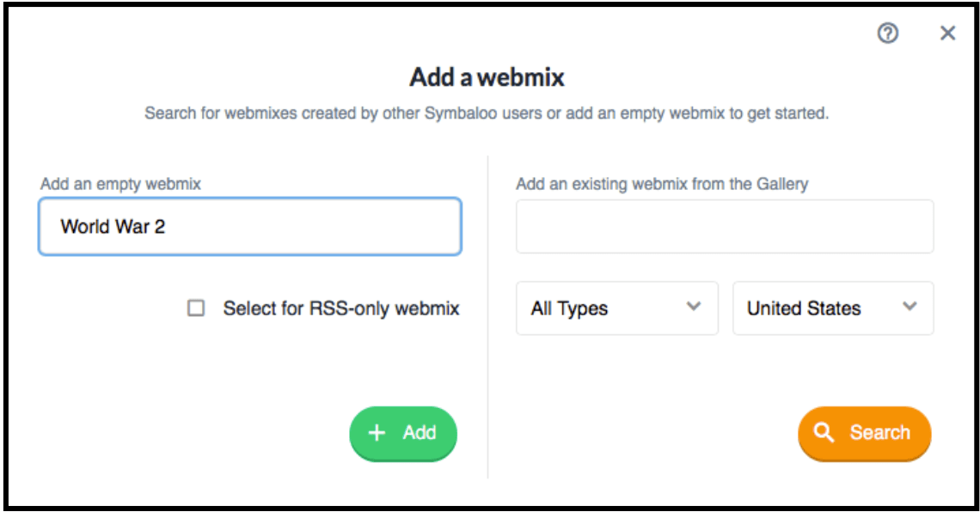Click the chevron arrow beside United States
Viewport: 980px width, 512px height.
click(910, 308)
